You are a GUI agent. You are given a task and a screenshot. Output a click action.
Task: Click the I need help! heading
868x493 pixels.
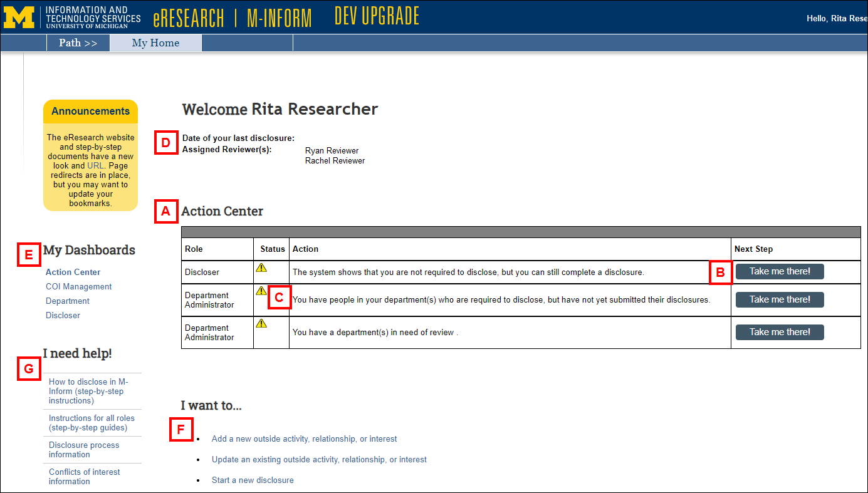[77, 353]
